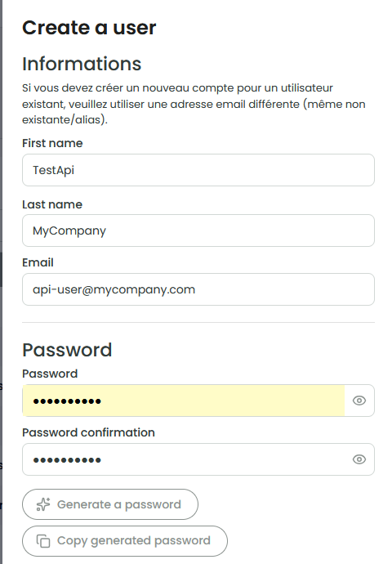
Task: Click into the Email field with api-user@mycompany.com
Action: pos(198,289)
